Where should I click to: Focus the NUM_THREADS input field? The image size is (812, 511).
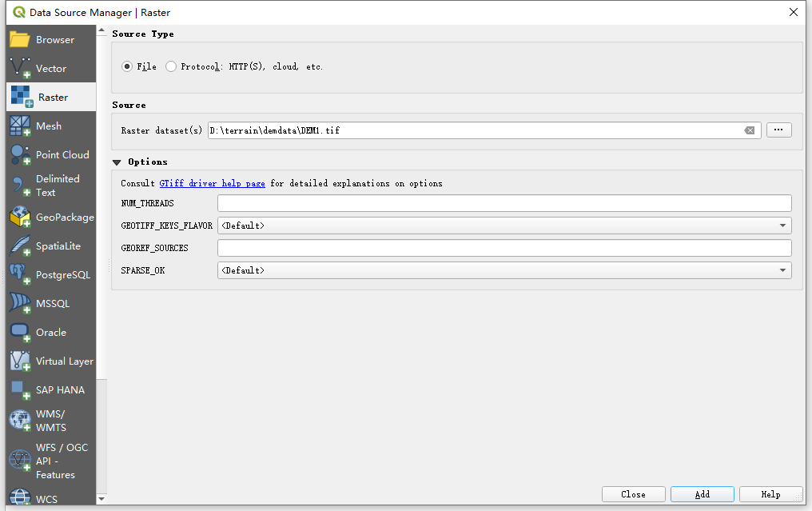[x=504, y=203]
